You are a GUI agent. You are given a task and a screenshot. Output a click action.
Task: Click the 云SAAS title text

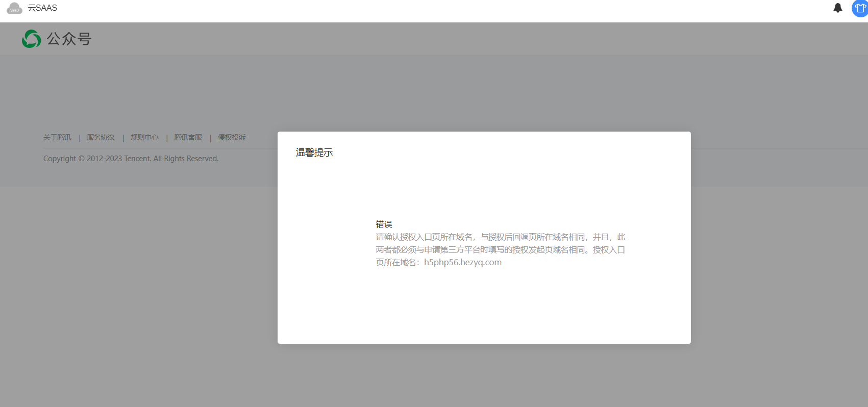pyautogui.click(x=42, y=8)
